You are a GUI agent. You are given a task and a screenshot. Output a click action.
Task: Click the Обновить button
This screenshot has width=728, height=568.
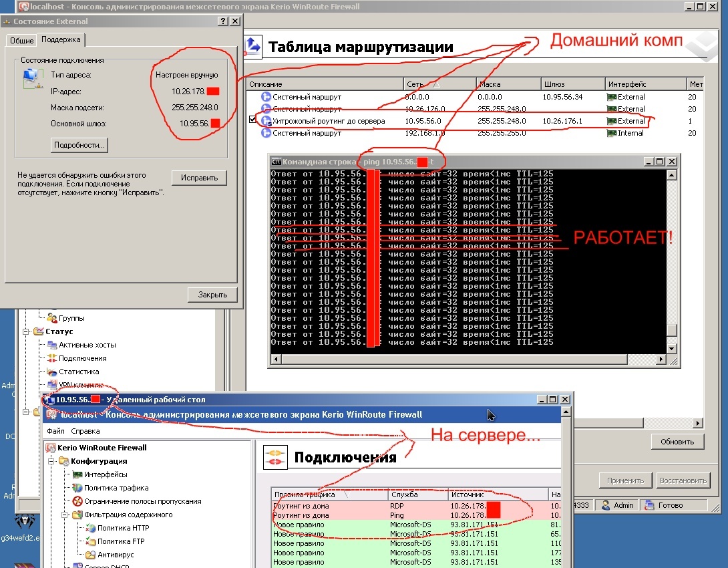(x=677, y=442)
